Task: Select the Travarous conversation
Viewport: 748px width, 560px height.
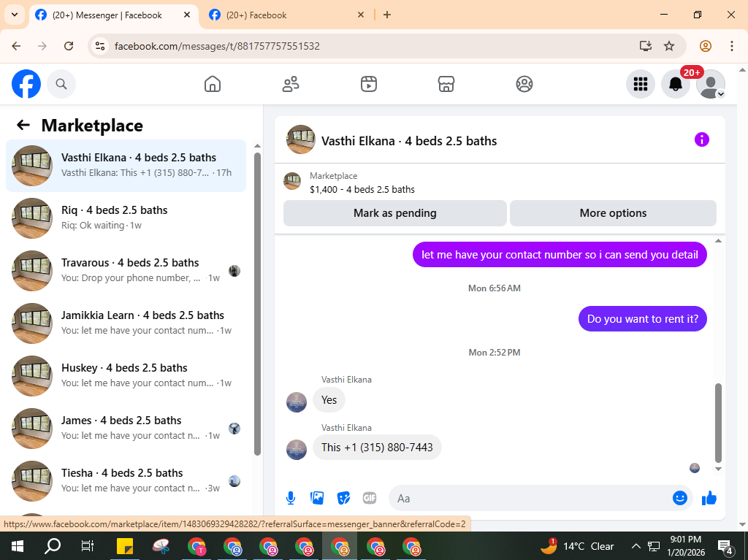Action: tap(126, 270)
